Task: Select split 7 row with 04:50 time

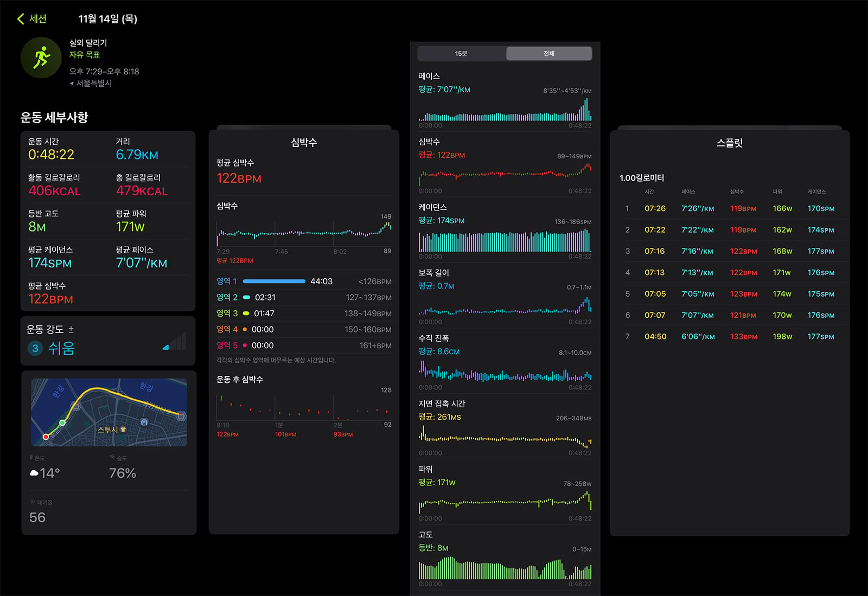Action: (730, 337)
